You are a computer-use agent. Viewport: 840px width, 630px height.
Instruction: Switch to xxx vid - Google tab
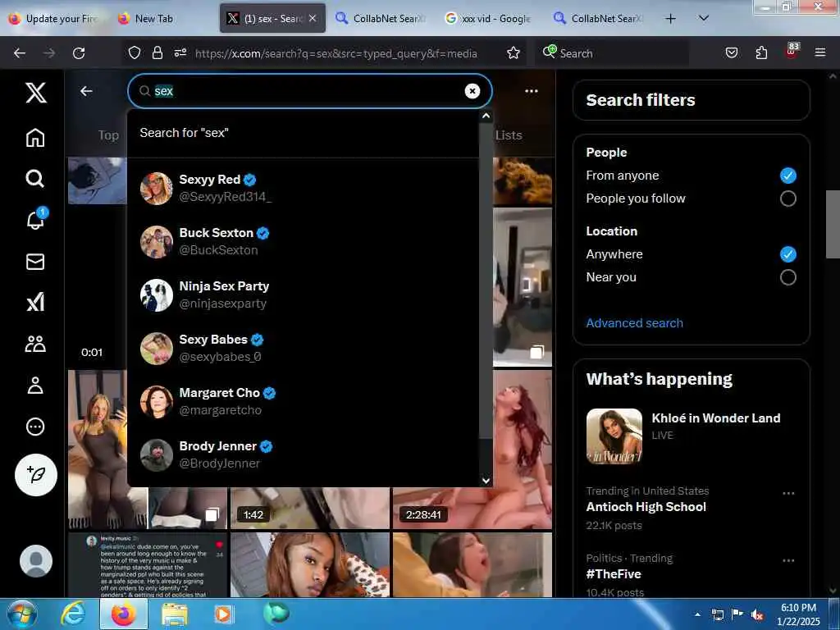point(489,19)
